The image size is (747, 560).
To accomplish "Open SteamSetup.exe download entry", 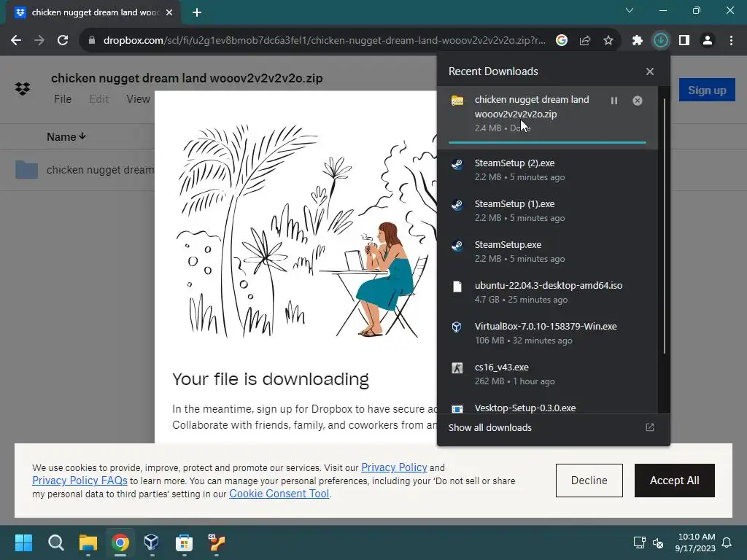I will coord(547,252).
